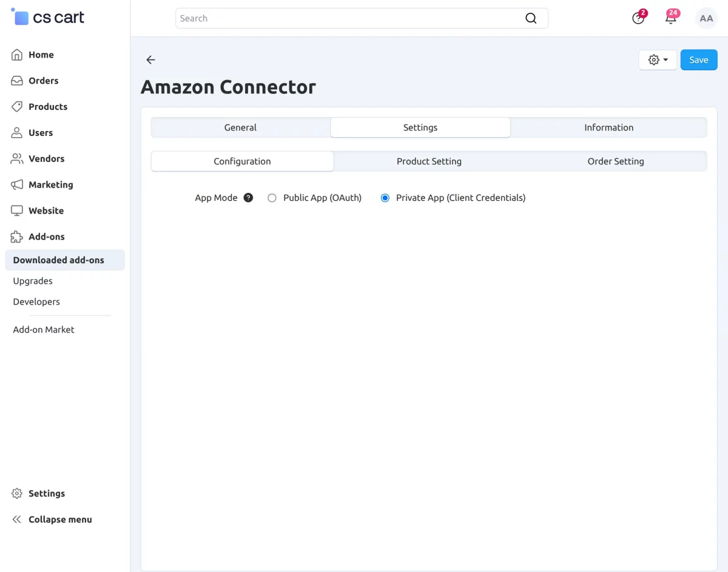The image size is (728, 572).
Task: Click the Vendors people icon
Action: click(17, 159)
